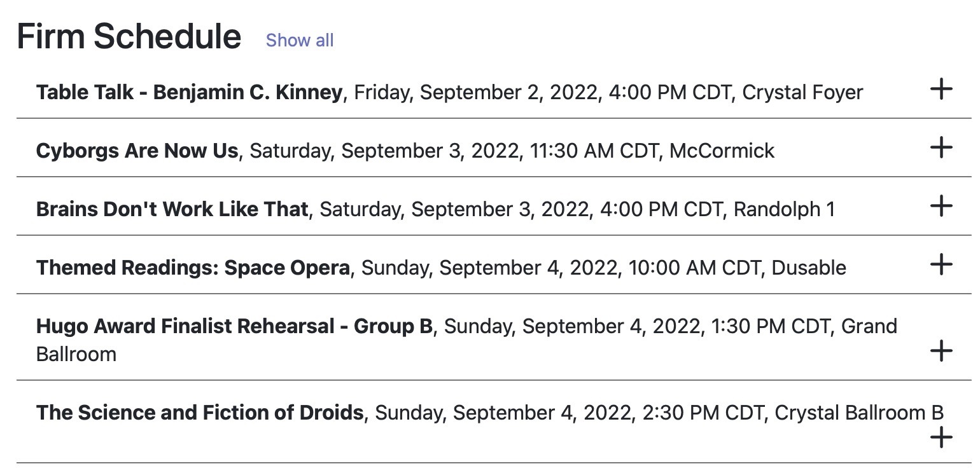This screenshot has height=473, width=980.
Task: Expand Hugo Award Finalist Rehearsal plus icon
Action: 941,351
